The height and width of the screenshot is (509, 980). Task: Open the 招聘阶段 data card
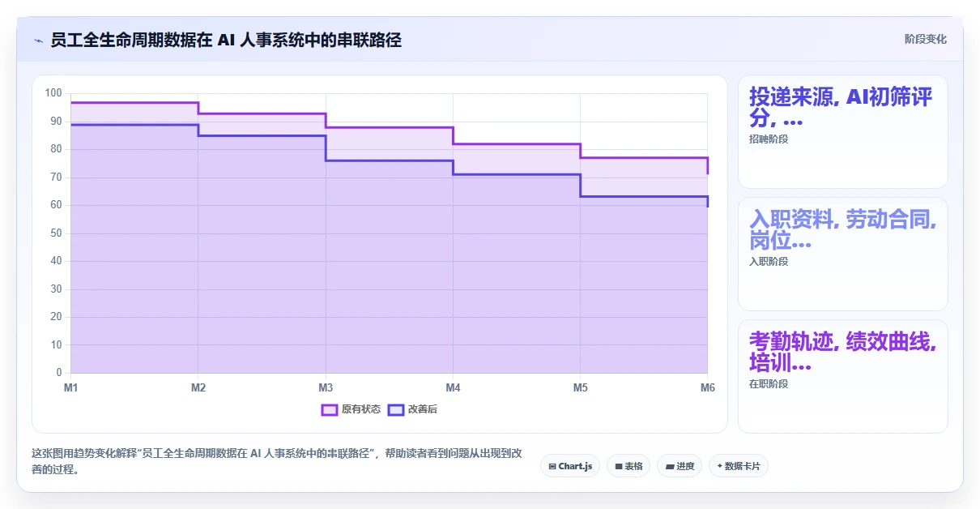point(842,132)
